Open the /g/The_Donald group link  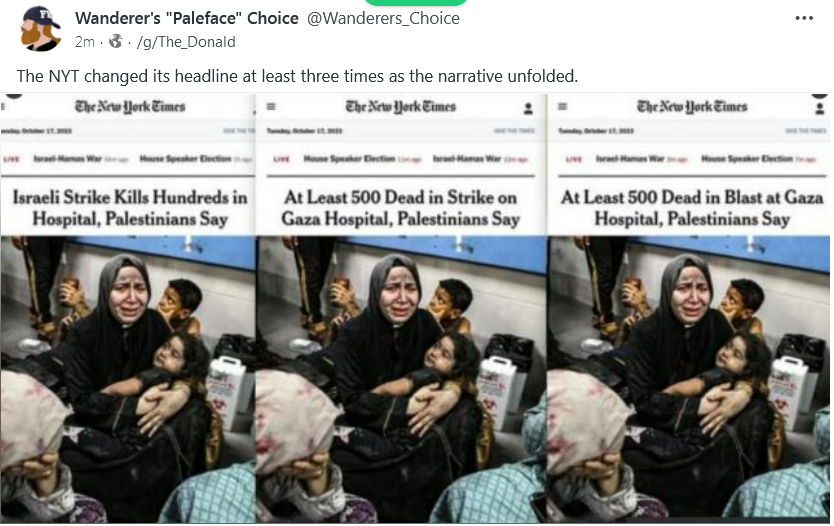point(186,42)
